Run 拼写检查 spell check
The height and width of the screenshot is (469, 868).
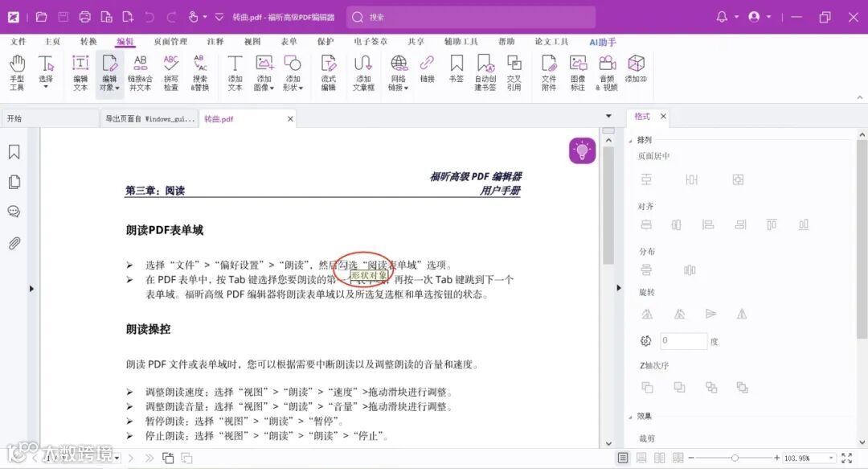(172, 71)
